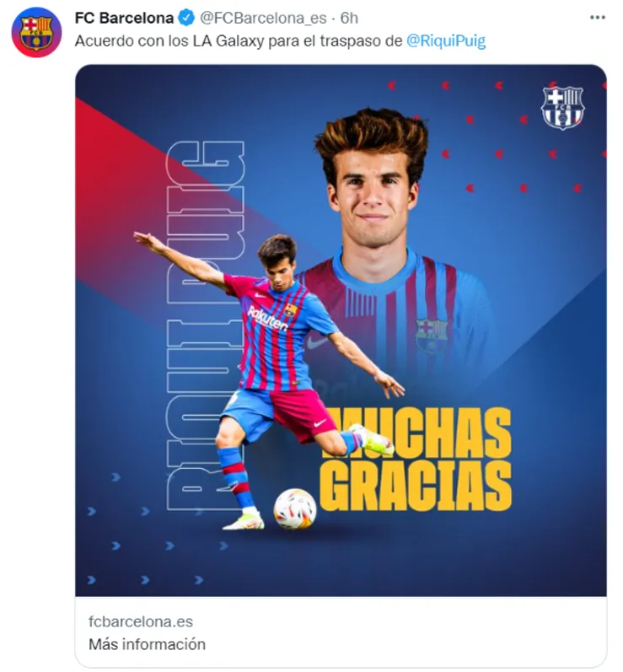Click the football at the player's feet
Viewport: 623px width, 672px height.
(295, 508)
